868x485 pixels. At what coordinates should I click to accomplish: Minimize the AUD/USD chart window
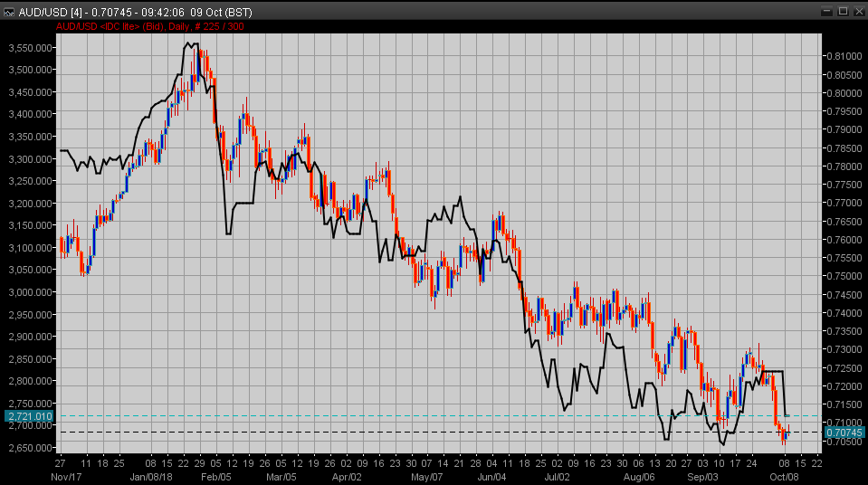pyautogui.click(x=825, y=11)
